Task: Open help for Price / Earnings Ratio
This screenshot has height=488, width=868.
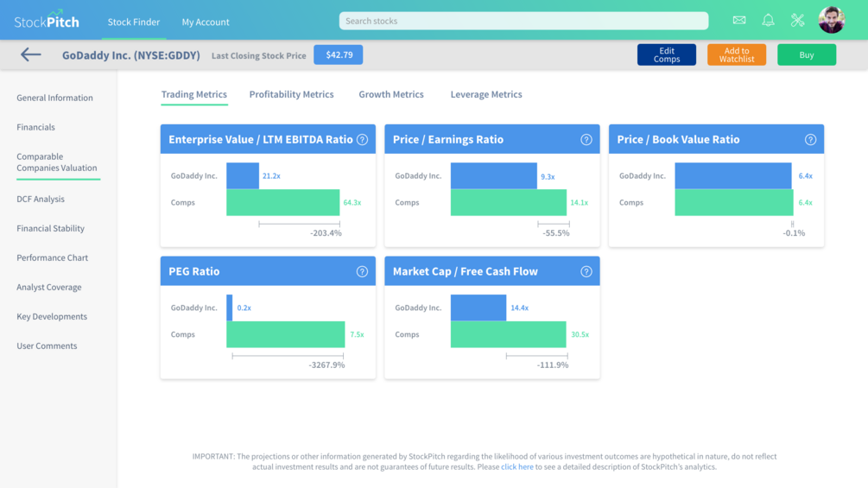Action: (586, 139)
